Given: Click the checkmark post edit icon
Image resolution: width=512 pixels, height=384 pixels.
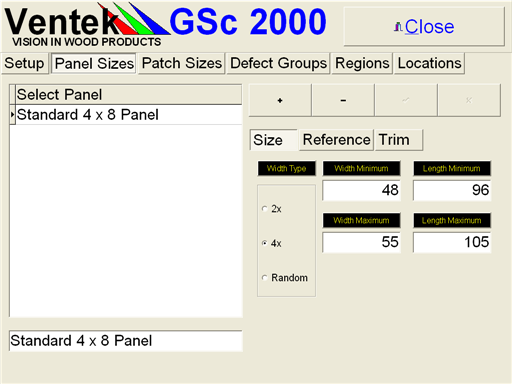Looking at the screenshot, I should pos(406,100).
